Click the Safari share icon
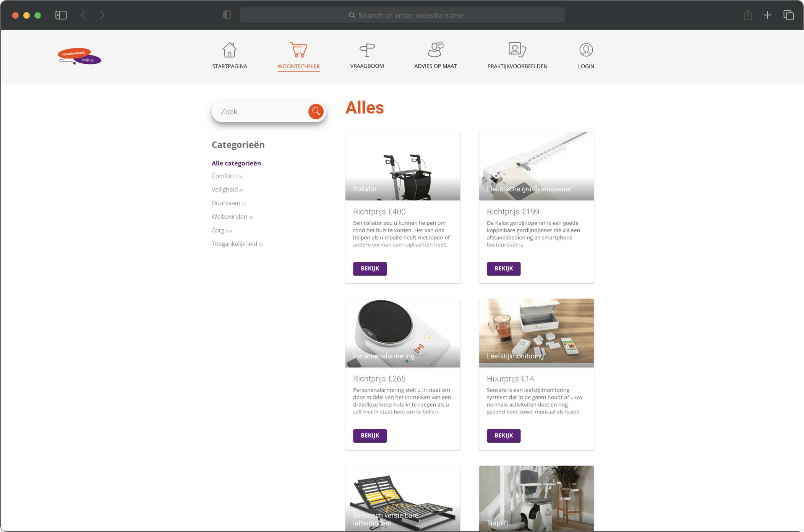This screenshot has width=804, height=532. (748, 15)
